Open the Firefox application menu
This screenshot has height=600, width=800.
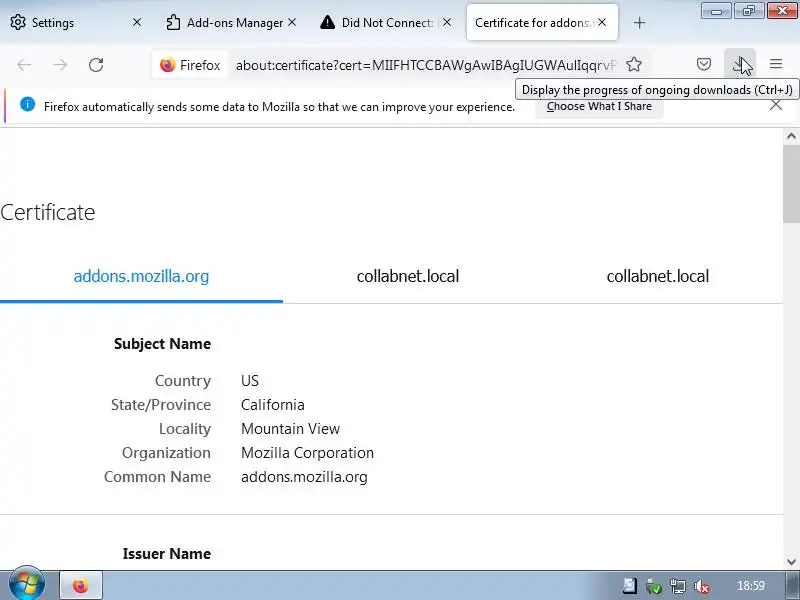tap(776, 64)
